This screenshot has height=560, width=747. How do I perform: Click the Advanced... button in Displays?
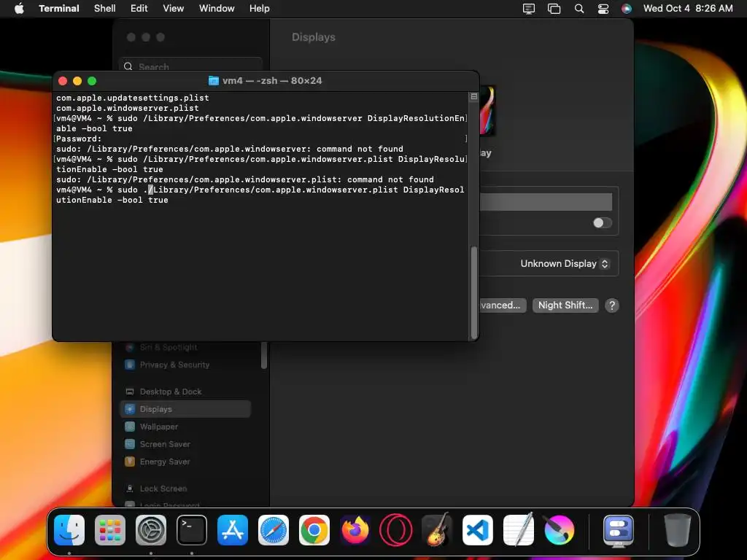point(503,306)
